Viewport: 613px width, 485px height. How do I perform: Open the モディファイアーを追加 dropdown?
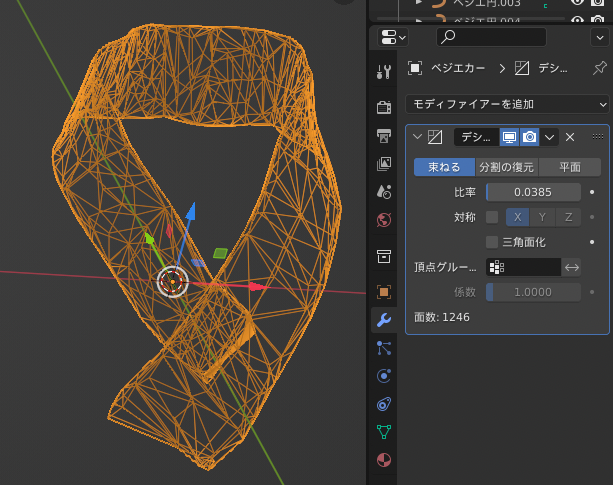(507, 103)
